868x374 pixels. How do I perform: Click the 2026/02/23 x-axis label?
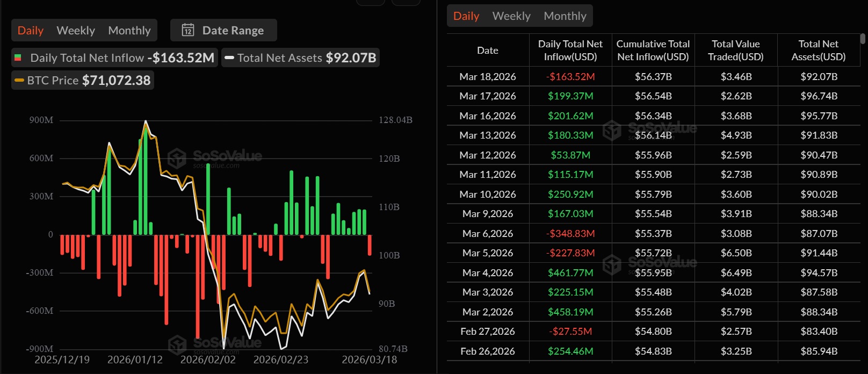pyautogui.click(x=281, y=359)
